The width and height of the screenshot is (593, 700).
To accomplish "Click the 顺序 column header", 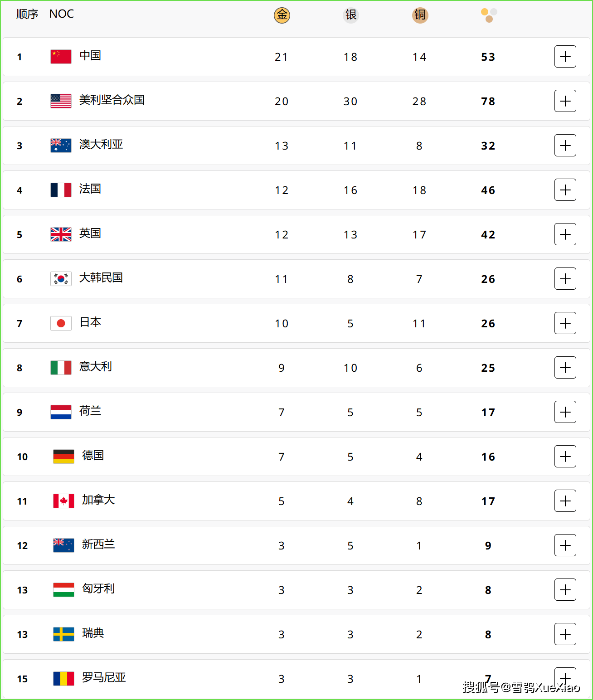I will click(27, 14).
